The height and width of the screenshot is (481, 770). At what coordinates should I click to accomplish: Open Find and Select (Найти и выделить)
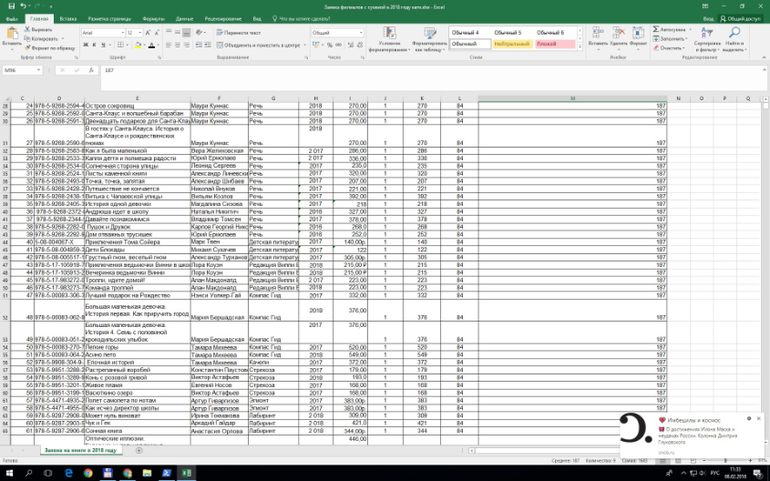point(733,40)
